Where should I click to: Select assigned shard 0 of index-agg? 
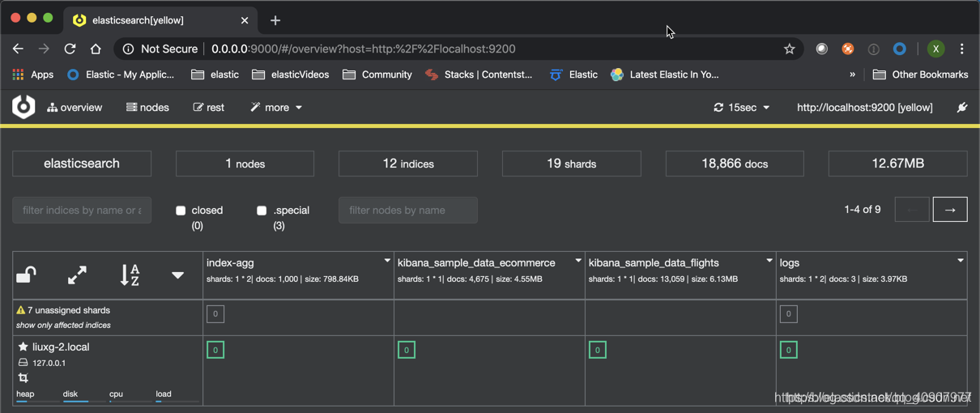pos(215,350)
